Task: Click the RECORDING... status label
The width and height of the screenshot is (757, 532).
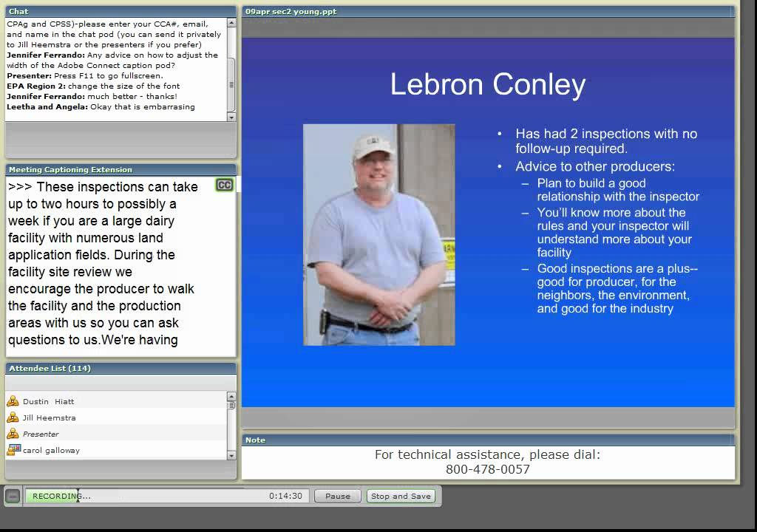Action: click(x=61, y=496)
